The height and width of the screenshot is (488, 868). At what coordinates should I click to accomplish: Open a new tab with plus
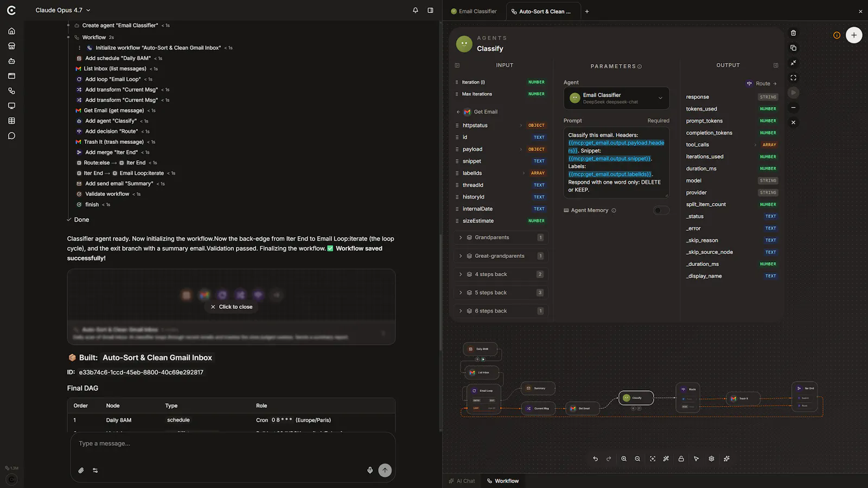point(587,11)
